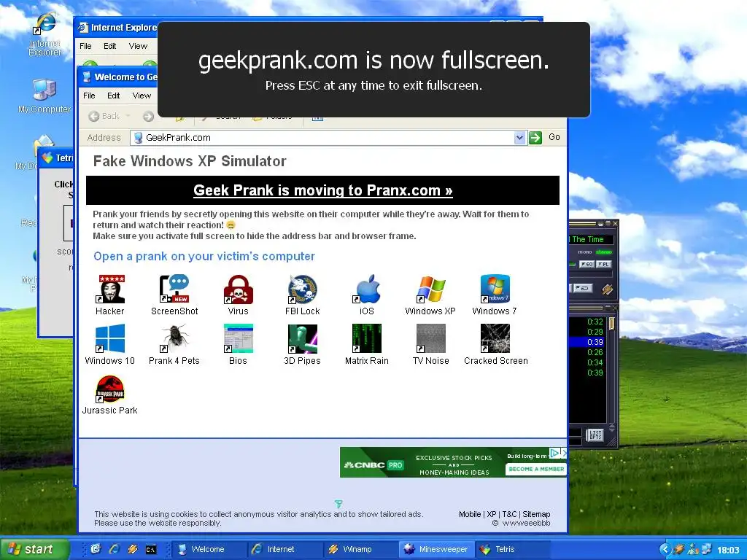Toggle Winamp playlist PL button
Image resolution: width=747 pixels, height=560 pixels.
(x=604, y=264)
